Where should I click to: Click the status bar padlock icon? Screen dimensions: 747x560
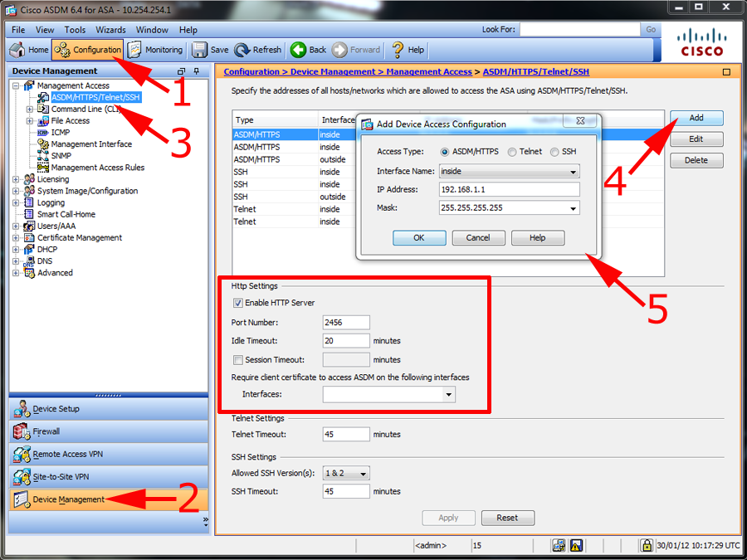click(x=646, y=545)
